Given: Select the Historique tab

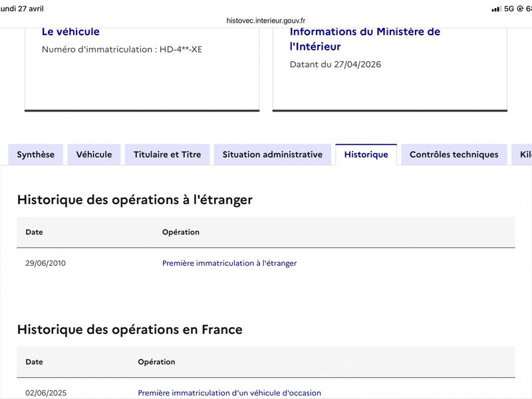Looking at the screenshot, I should click(x=366, y=155).
